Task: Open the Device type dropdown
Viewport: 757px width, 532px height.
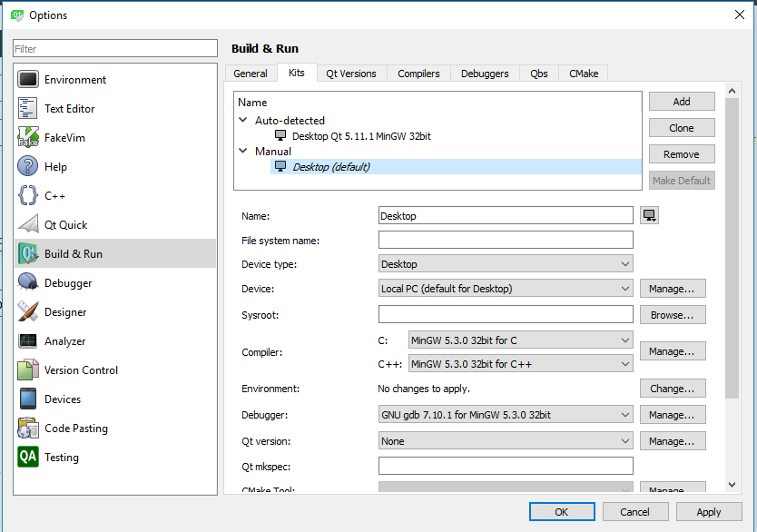Action: 506,264
